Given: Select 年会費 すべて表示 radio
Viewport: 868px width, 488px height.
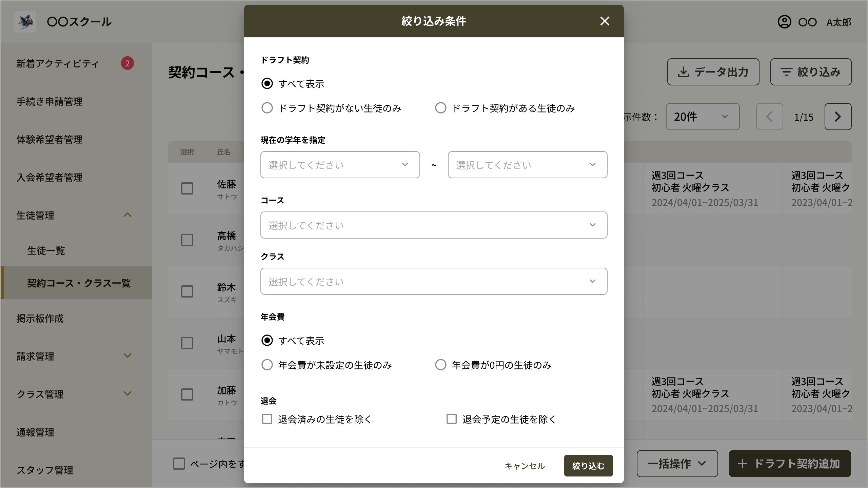Looking at the screenshot, I should pos(267,340).
